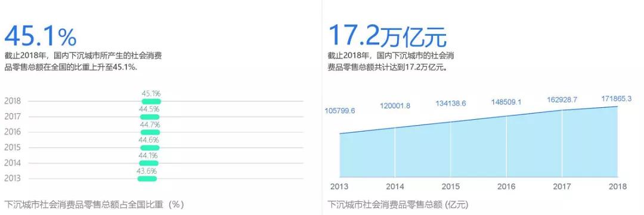This screenshot has width=644, height=215.
Task: Select the green bar for 2018
Action: click(x=151, y=101)
